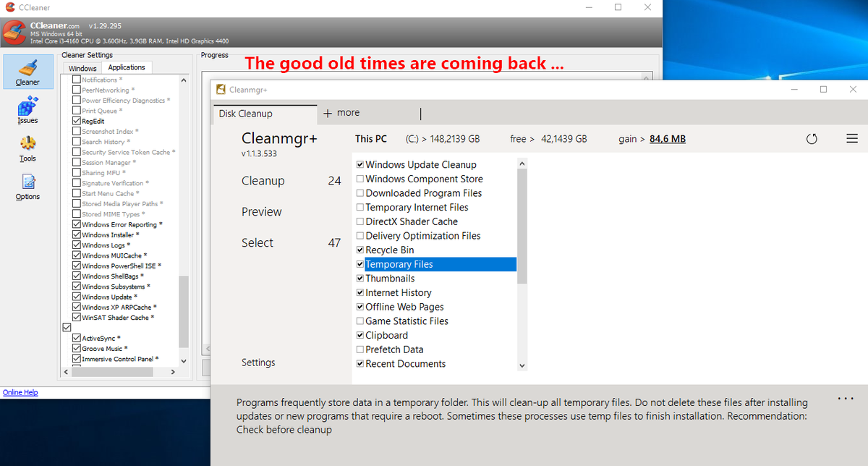Uncheck Windows Update in CCleaner
The width and height of the screenshot is (868, 466).
[x=77, y=297]
